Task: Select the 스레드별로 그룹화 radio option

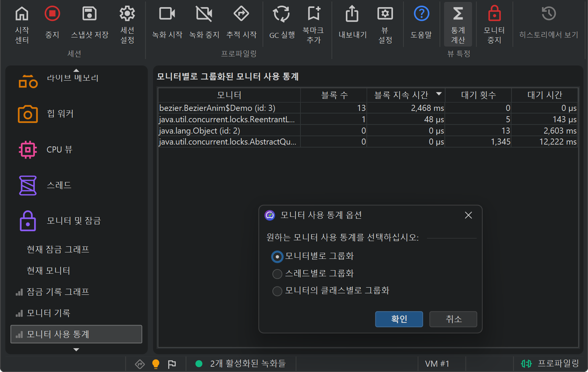Action: click(277, 274)
